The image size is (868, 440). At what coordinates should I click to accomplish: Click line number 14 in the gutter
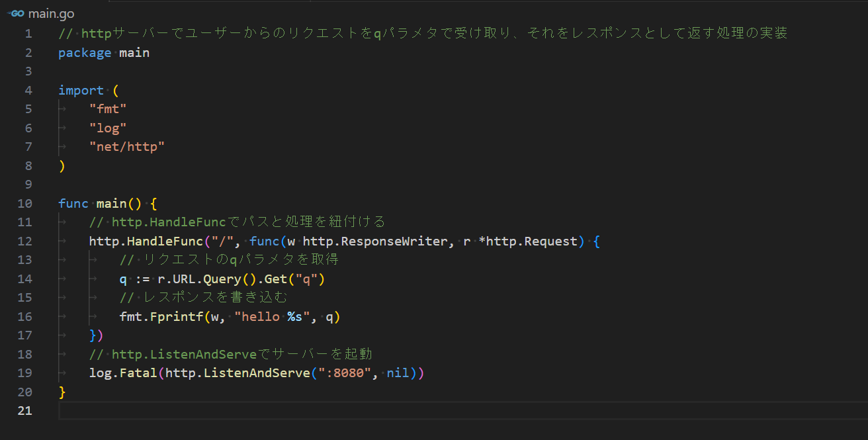[24, 279]
